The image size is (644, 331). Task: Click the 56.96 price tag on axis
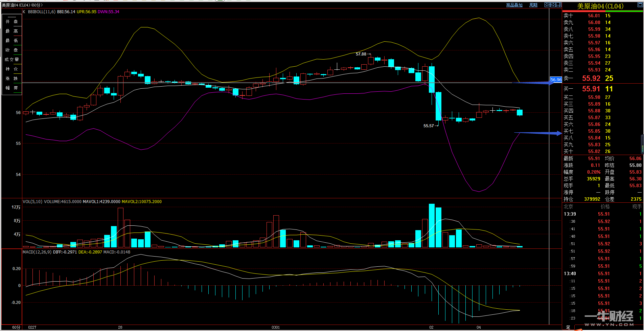556,80
